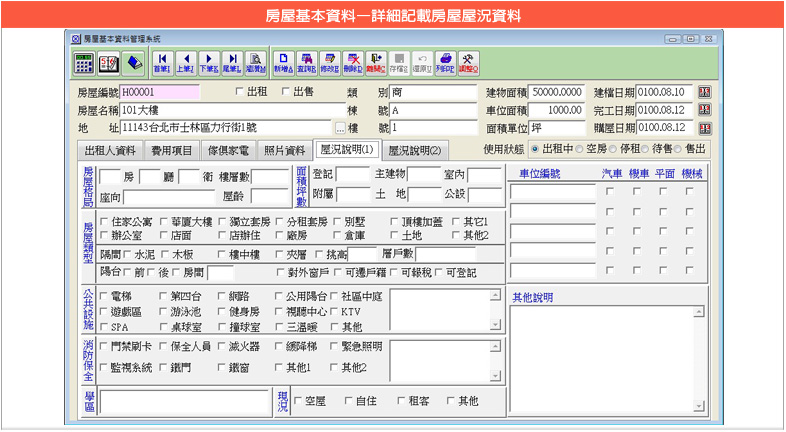Select the 空房 usage status radio
Screen dimensions: 786x432
pos(579,148)
